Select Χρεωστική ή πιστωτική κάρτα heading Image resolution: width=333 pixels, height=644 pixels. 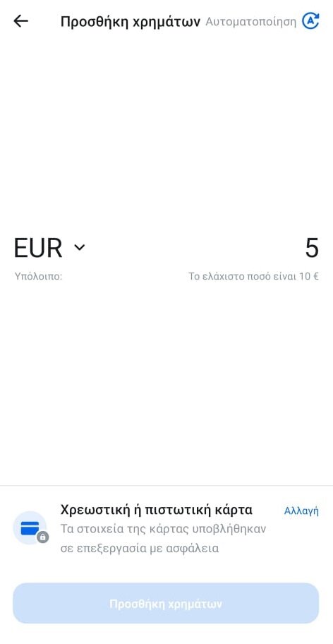[x=156, y=510]
